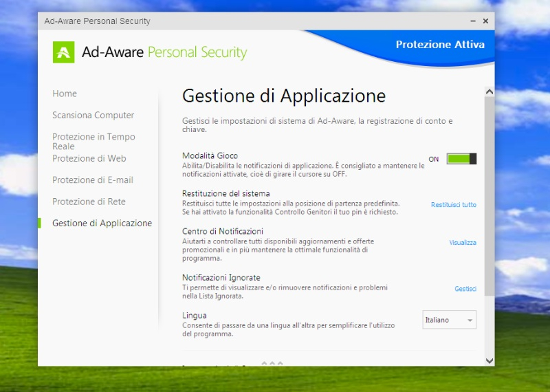The width and height of the screenshot is (550, 392).
Task: Click the scrollbar up arrow
Action: point(489,91)
